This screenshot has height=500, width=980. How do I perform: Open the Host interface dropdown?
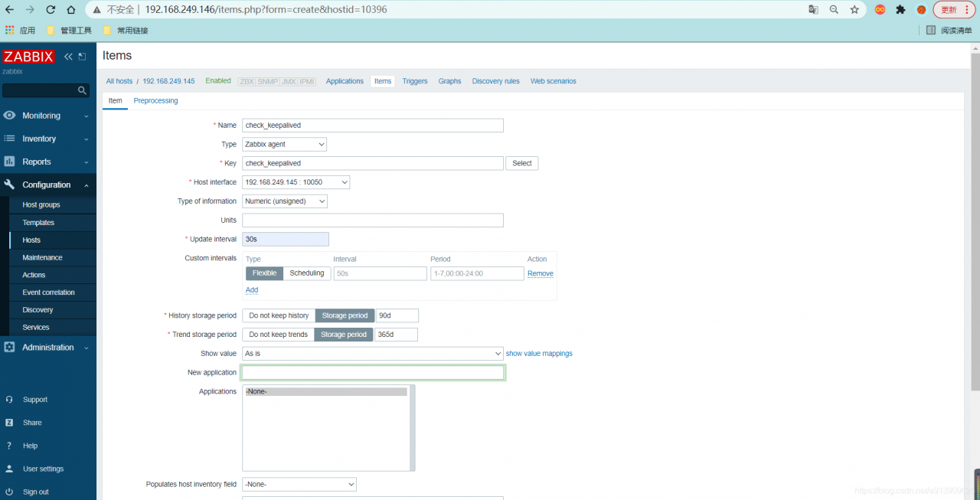296,182
